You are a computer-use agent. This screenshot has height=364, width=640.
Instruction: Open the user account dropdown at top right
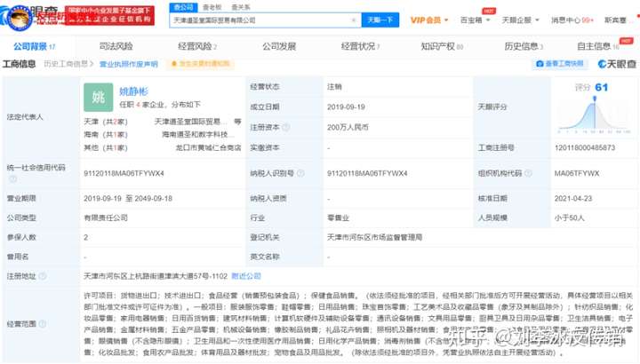pyautogui.click(x=619, y=20)
